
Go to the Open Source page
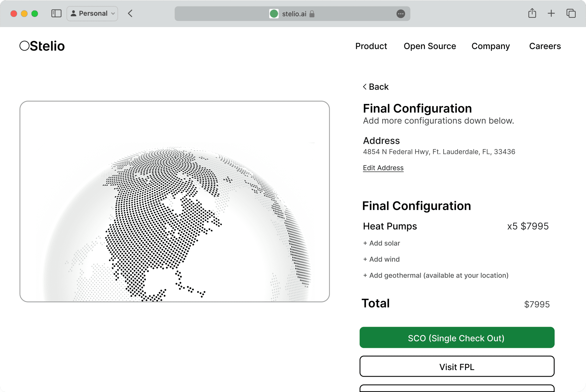(x=429, y=46)
